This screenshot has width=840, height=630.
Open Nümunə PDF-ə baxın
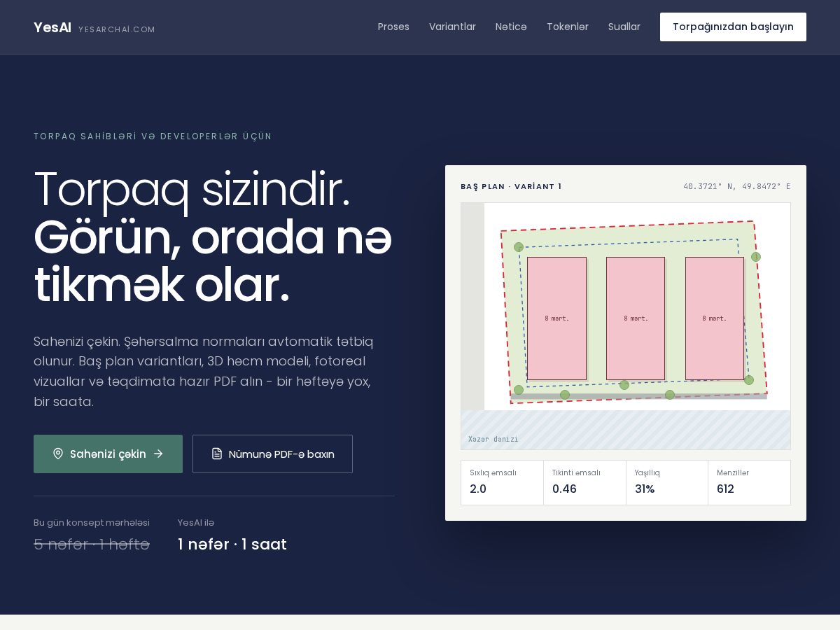(272, 454)
